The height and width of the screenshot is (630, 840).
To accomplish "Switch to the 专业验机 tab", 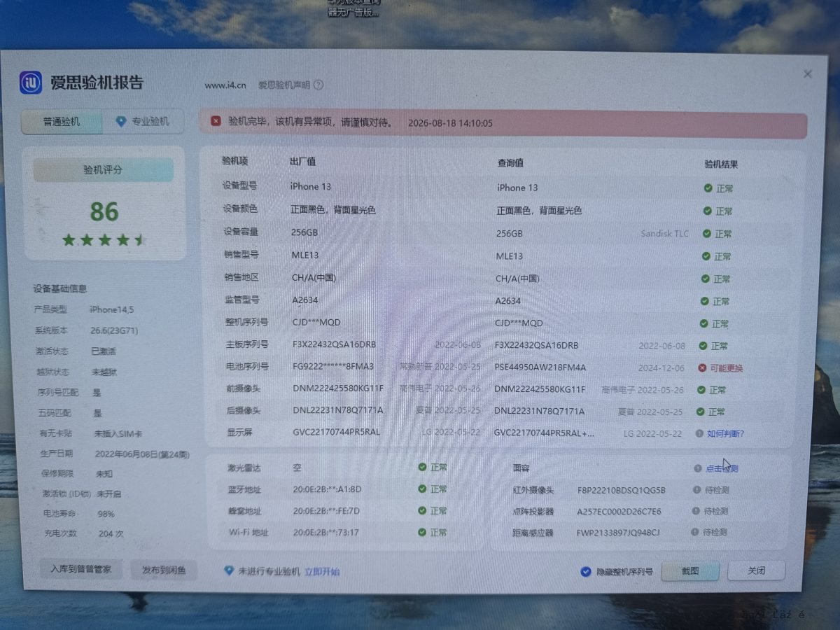I will [143, 122].
